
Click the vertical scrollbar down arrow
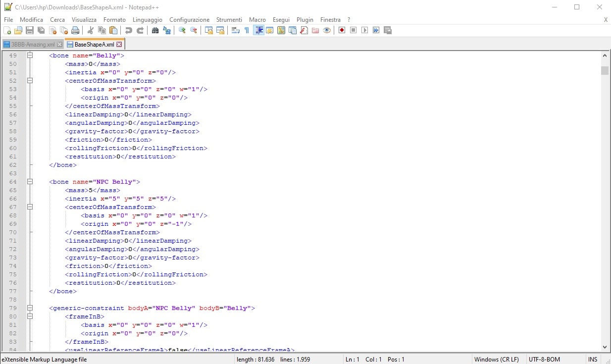point(605,348)
